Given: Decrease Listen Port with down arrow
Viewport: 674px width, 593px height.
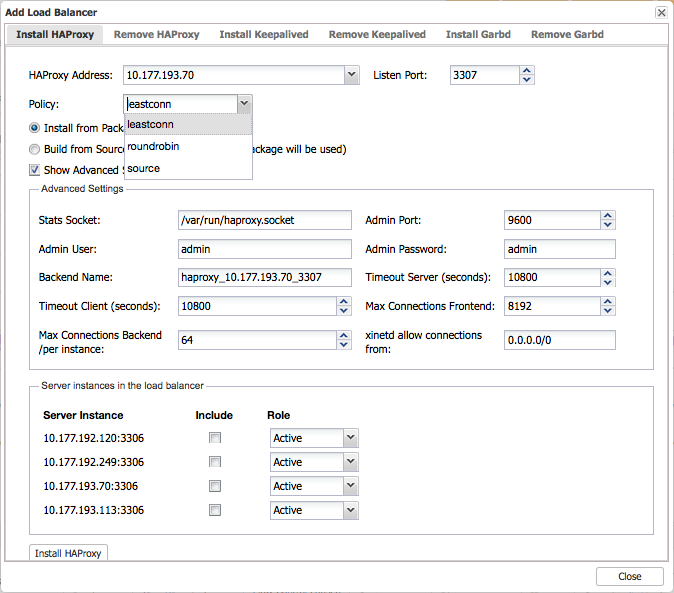Looking at the screenshot, I should tap(527, 79).
